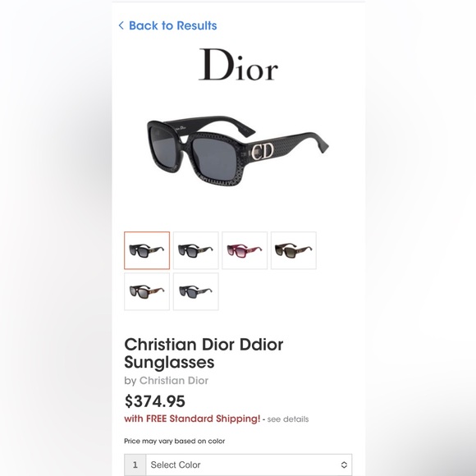This screenshot has width=476, height=476.
Task: Click the up-down arrows on color selector
Action: [344, 465]
